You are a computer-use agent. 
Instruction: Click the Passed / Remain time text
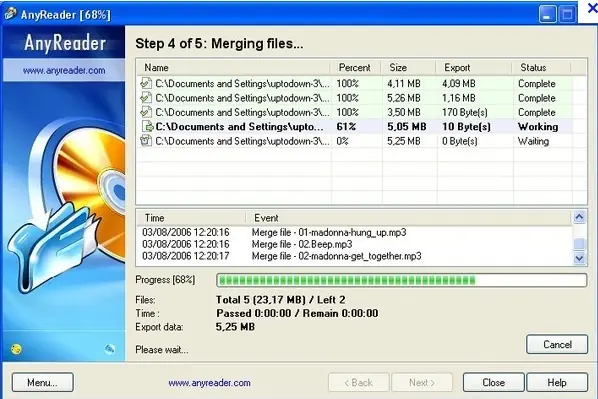coord(297,313)
